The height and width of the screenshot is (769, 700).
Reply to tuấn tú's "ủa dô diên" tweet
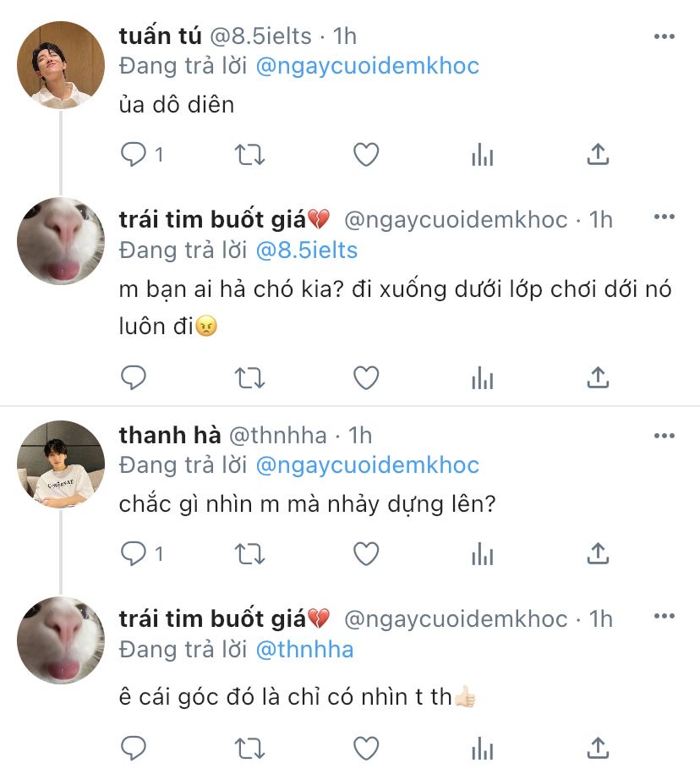134,155
